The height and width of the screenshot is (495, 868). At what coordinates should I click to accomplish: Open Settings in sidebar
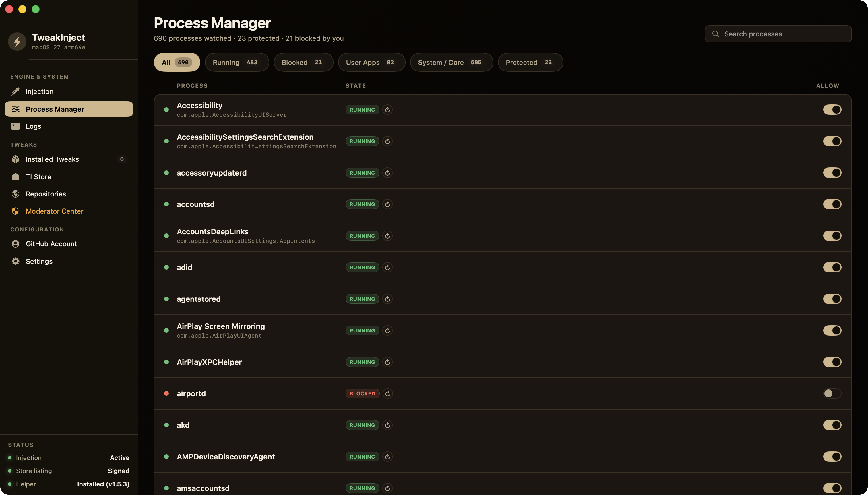[x=69, y=261]
